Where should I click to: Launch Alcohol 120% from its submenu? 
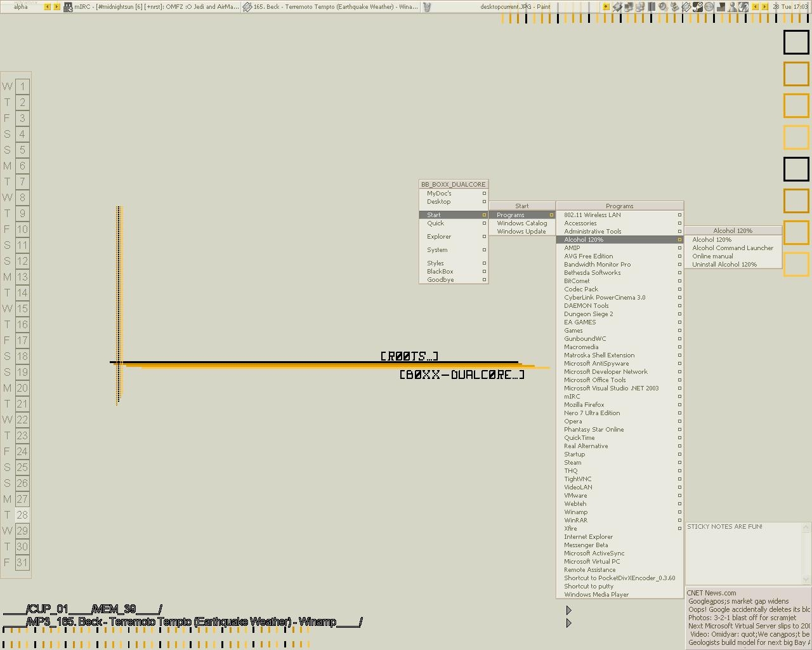click(x=733, y=240)
